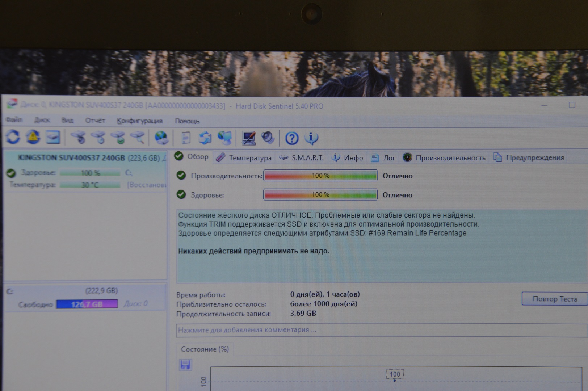Open the Производительность tab

tap(444, 158)
